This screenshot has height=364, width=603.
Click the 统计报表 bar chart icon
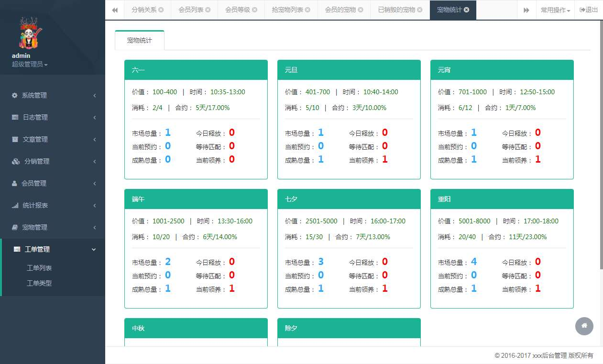point(15,205)
